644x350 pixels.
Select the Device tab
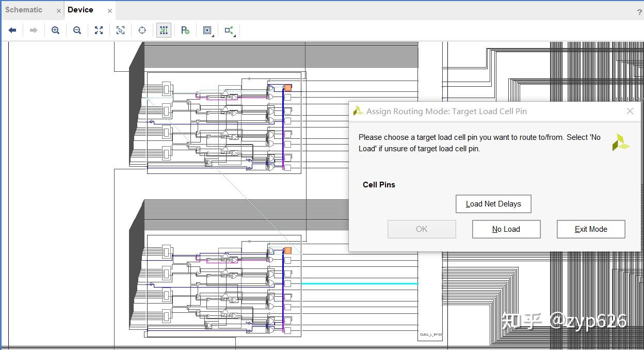[x=81, y=10]
